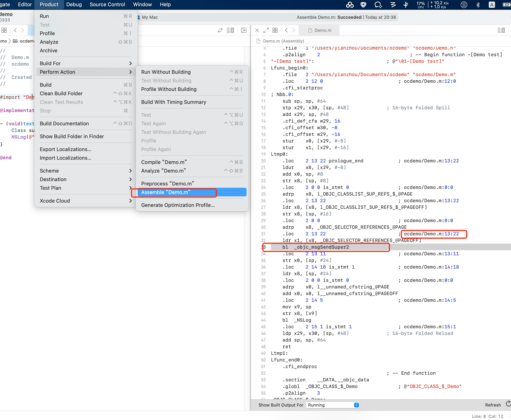511x420 pixels.
Task: Select Generate Optimization Profile…
Action: 192,205
